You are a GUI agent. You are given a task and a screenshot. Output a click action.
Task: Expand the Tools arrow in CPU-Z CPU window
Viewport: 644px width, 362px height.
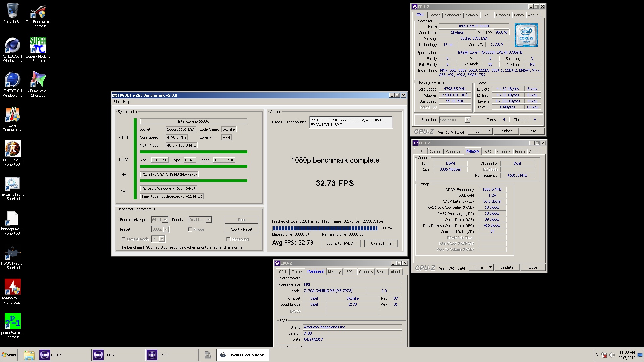pyautogui.click(x=489, y=131)
